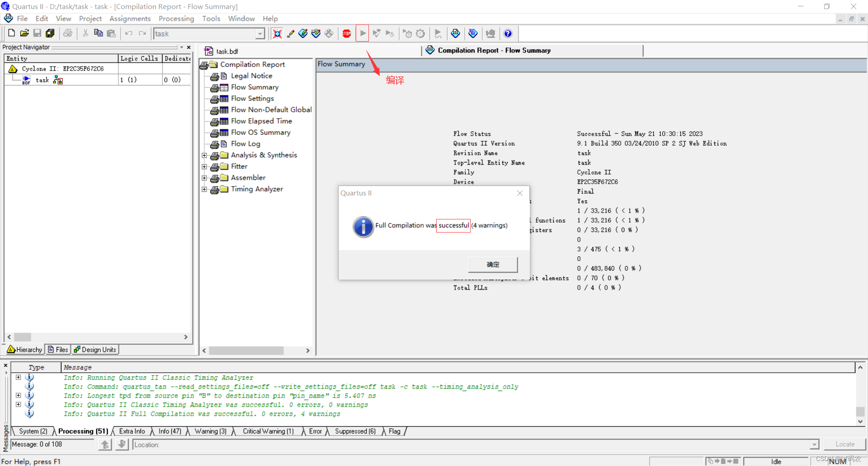Open the project revision dropdown showing task

click(x=260, y=33)
